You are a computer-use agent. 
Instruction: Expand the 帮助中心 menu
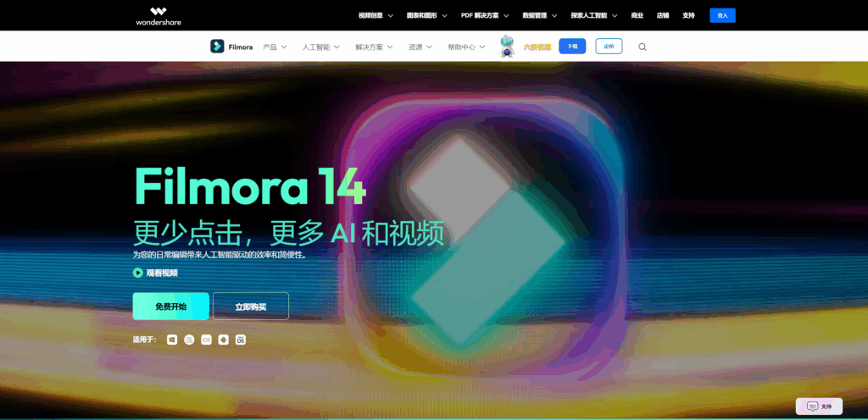467,47
